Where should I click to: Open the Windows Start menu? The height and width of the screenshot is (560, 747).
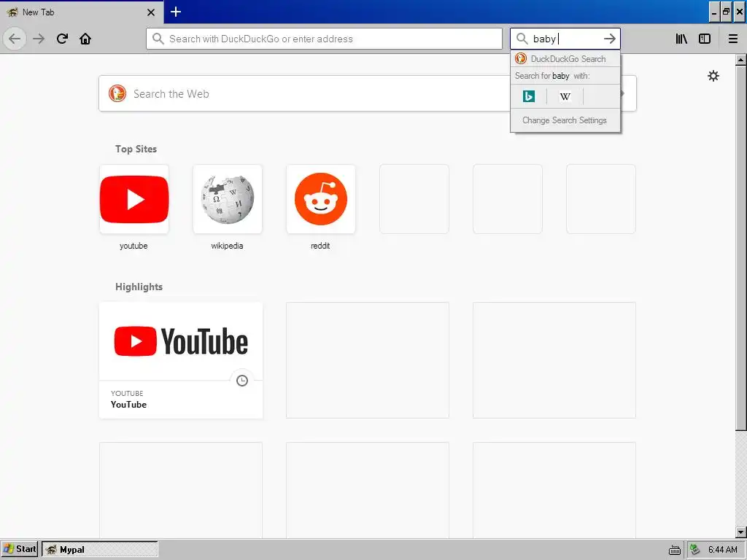(20, 549)
